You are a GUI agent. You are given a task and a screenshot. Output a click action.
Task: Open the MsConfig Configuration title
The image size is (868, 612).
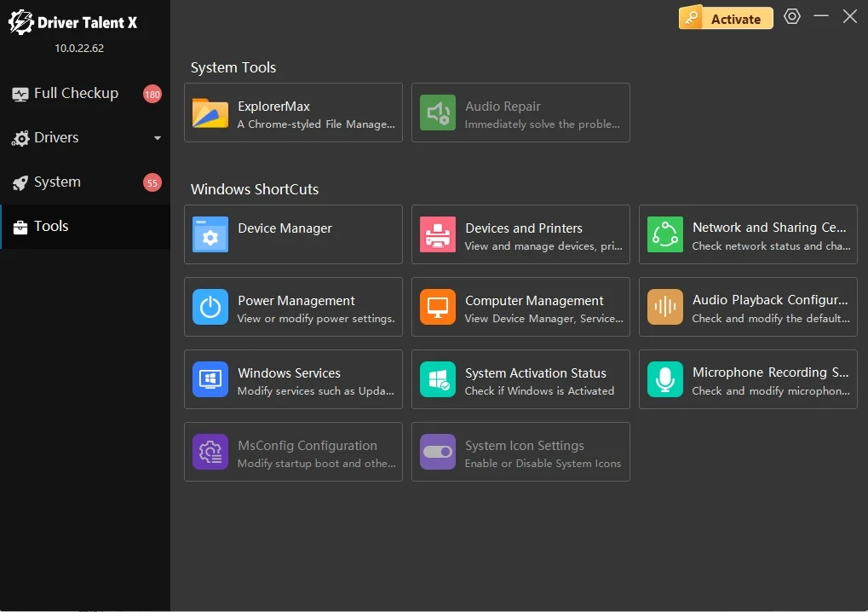click(x=308, y=446)
